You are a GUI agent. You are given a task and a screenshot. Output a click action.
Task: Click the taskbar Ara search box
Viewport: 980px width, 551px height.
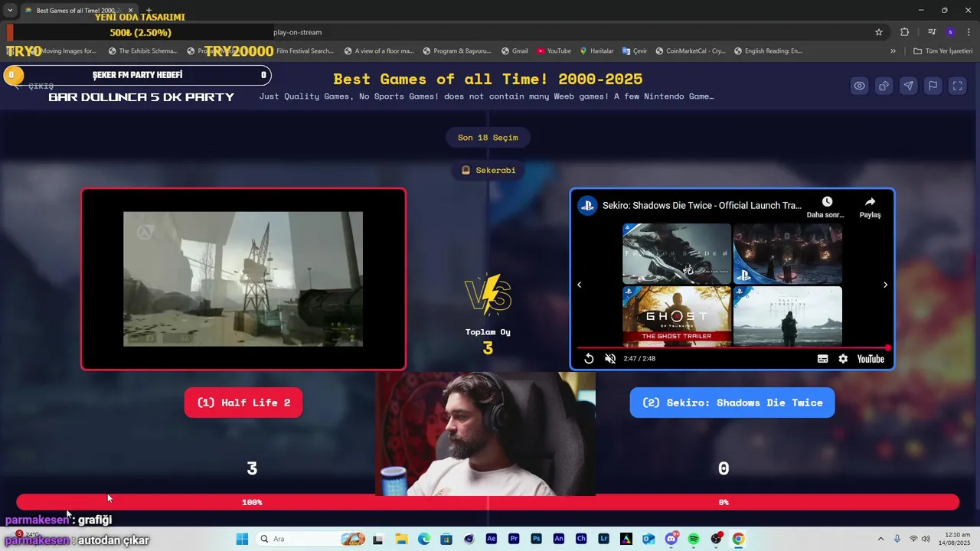[x=310, y=539]
